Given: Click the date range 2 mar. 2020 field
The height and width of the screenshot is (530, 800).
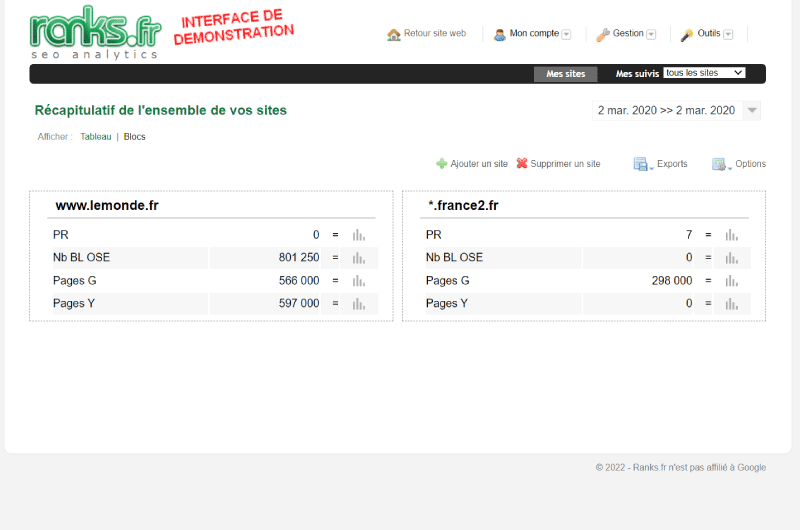Looking at the screenshot, I should coord(666,110).
